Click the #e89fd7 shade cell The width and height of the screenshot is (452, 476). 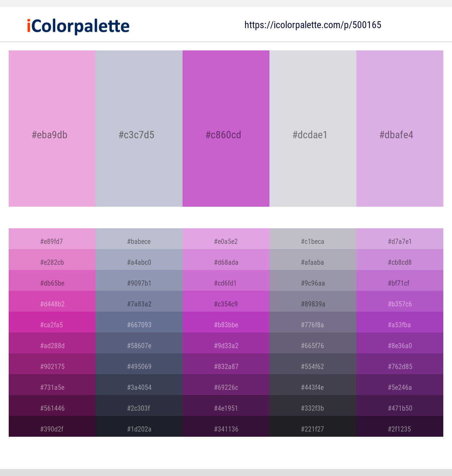pos(52,239)
